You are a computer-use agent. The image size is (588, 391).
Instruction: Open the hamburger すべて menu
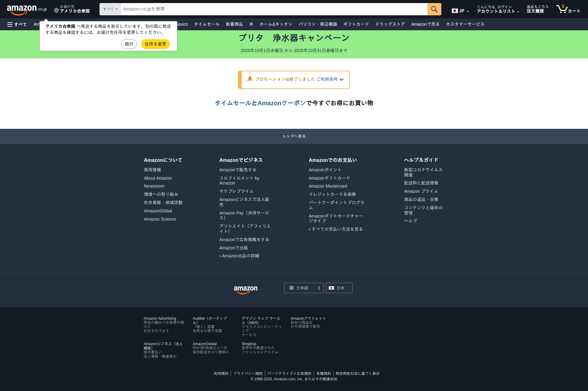17,24
